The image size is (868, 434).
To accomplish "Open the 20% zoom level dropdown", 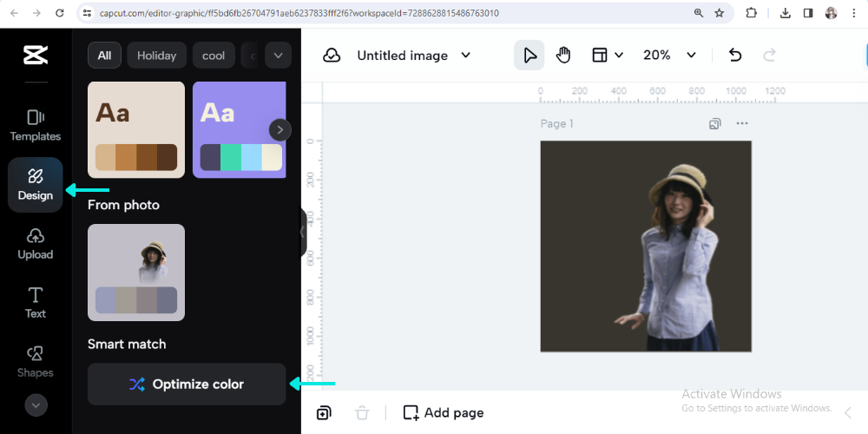I will click(x=668, y=55).
